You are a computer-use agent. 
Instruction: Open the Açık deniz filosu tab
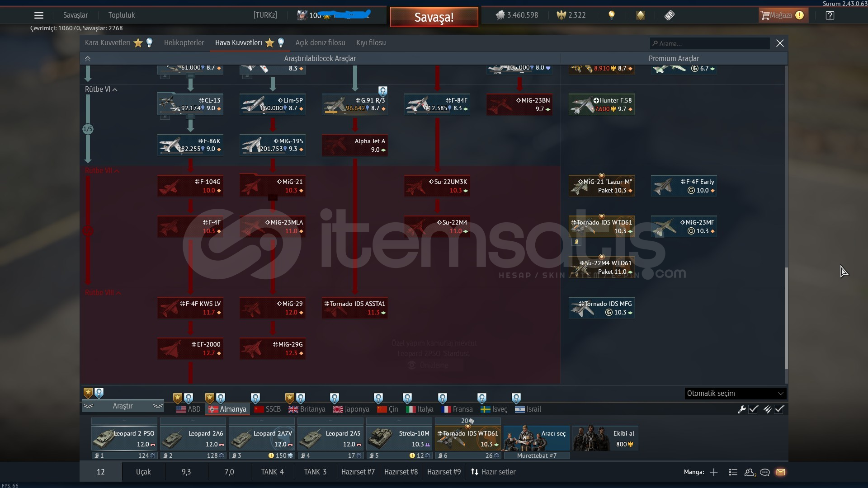click(x=320, y=43)
